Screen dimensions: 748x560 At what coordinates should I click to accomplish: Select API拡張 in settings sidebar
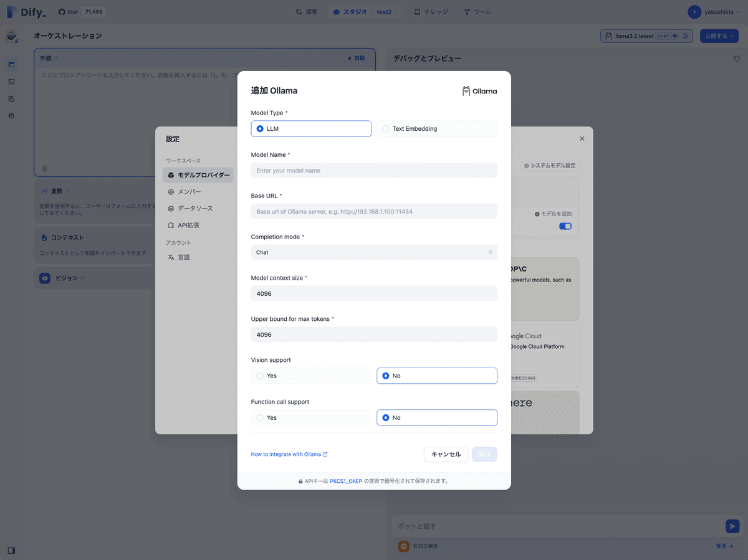click(198, 225)
